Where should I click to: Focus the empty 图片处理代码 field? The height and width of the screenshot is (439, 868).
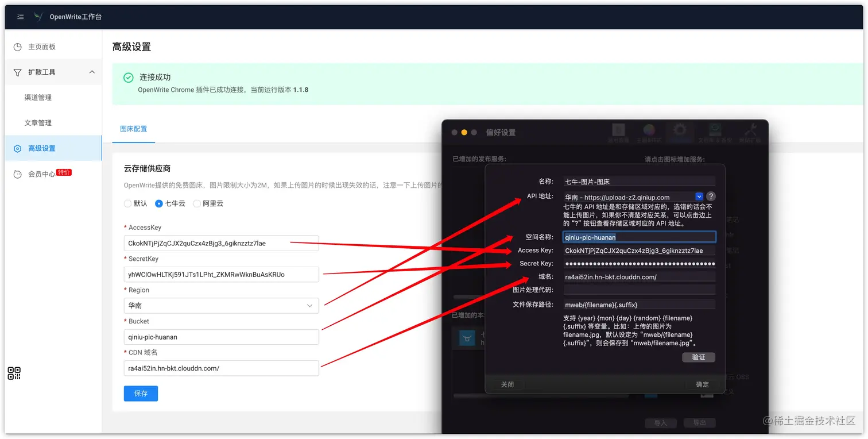[x=638, y=290]
